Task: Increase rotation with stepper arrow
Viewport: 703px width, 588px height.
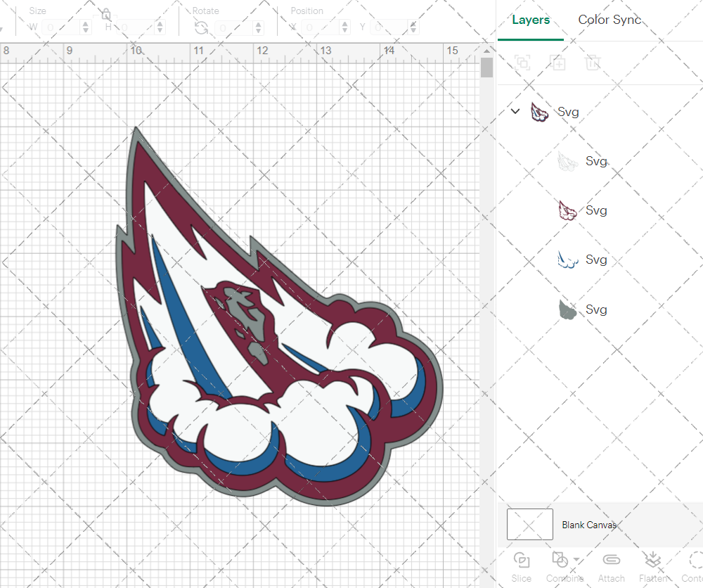Action: (x=258, y=24)
